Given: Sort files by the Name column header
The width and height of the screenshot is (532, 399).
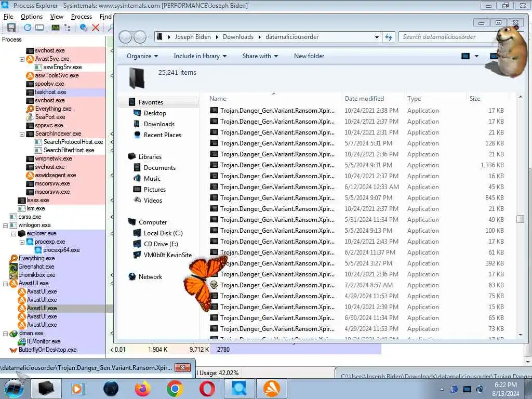Looking at the screenshot, I should point(273,99).
